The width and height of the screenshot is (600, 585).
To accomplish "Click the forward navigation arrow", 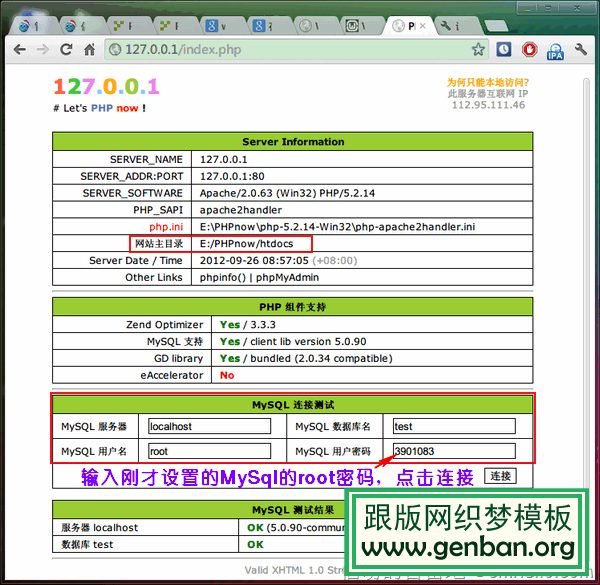I will pos(42,49).
